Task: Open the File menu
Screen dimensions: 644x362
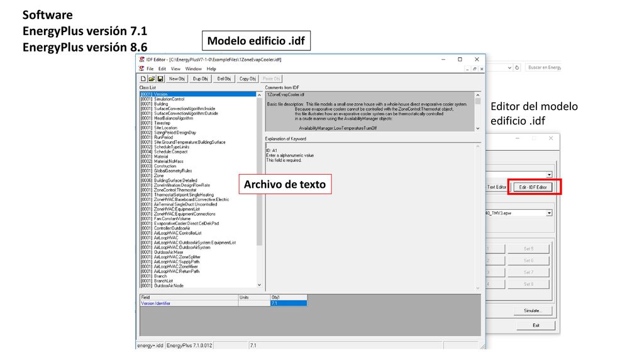Action: tap(150, 69)
